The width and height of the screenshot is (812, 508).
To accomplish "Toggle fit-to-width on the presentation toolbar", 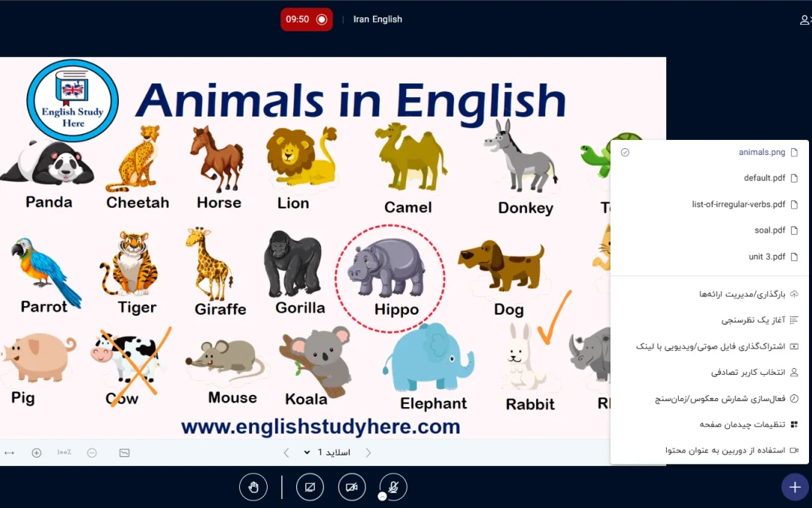I will click(9, 452).
